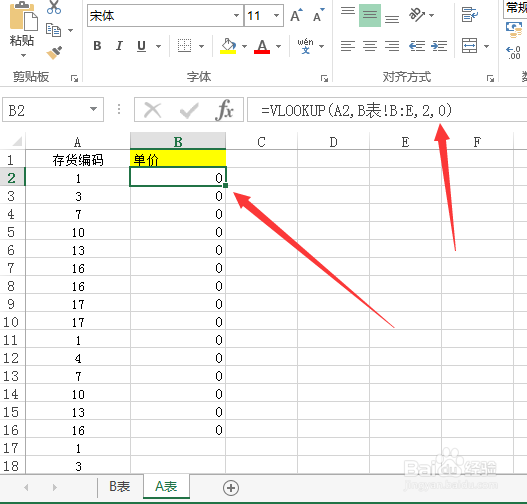Toggle Underline formatting
527x504 pixels.
[x=141, y=46]
